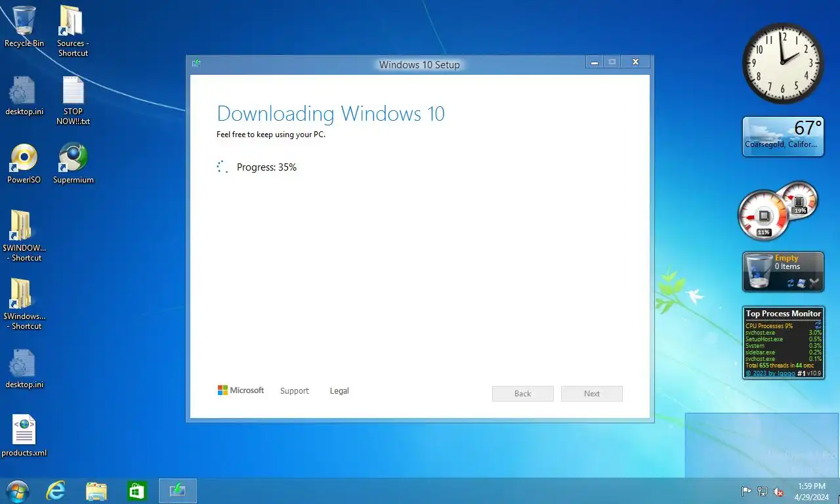The image size is (840, 504).
Task: Close the Windows 10 Setup window
Action: pyautogui.click(x=635, y=62)
